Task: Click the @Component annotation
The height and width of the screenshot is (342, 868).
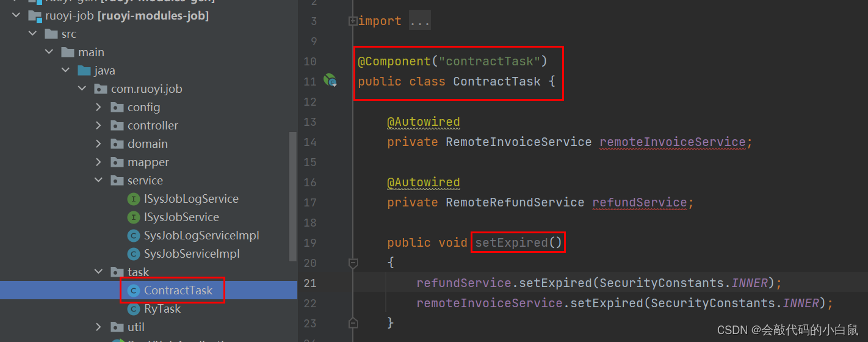Action: click(394, 62)
